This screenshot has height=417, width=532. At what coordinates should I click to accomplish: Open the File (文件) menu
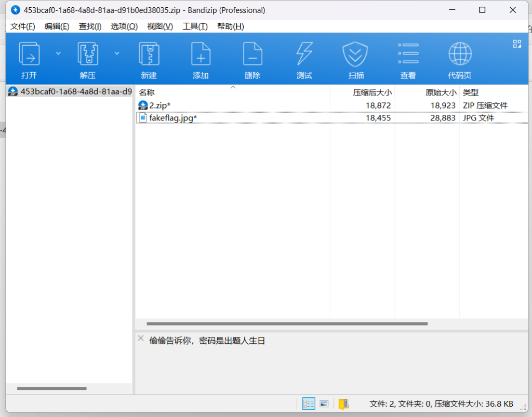coord(23,26)
